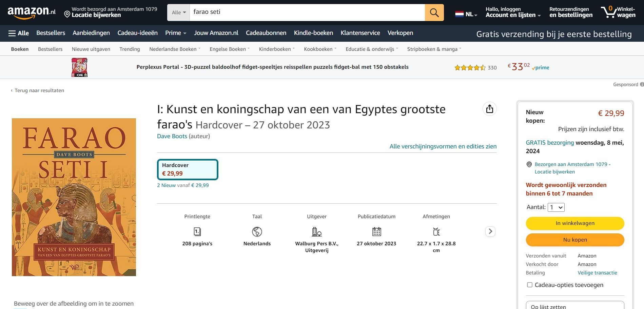
Task: Expand the Nederlandse Boeken submenu
Action: (x=175, y=49)
